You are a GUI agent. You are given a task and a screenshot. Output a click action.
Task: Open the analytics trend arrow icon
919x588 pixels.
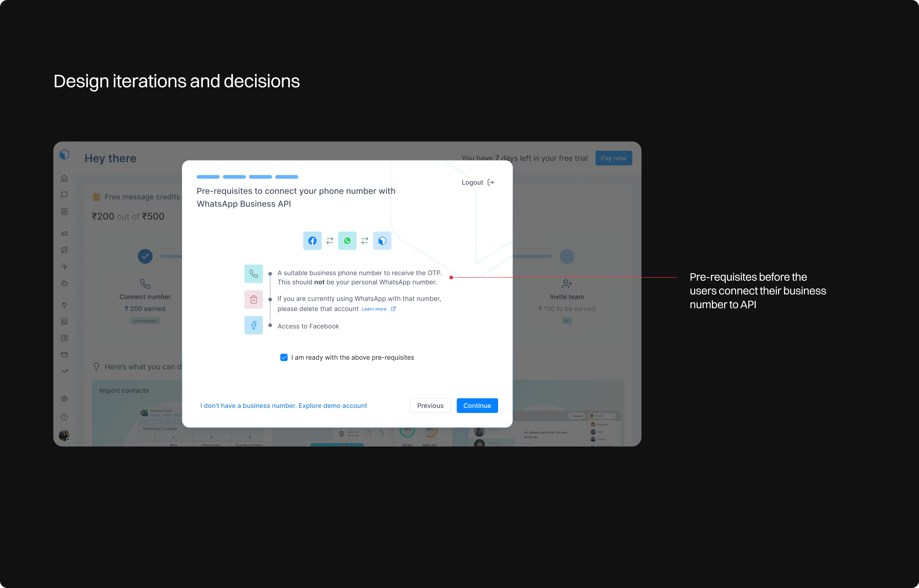[65, 371]
